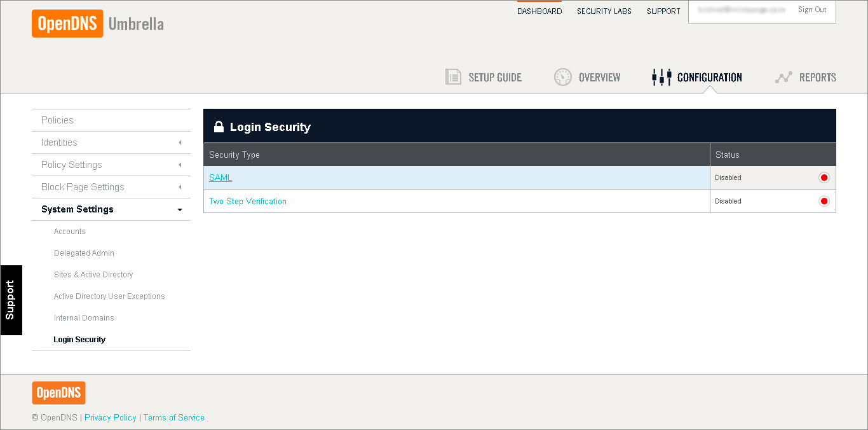Open the Security Labs menu
This screenshot has width=868, height=430.
604,10
